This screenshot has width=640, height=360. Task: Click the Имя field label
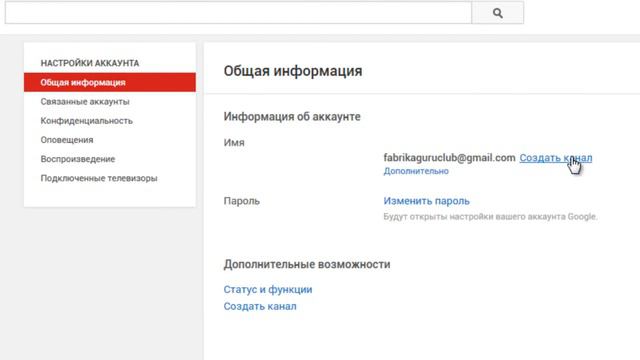click(x=234, y=142)
